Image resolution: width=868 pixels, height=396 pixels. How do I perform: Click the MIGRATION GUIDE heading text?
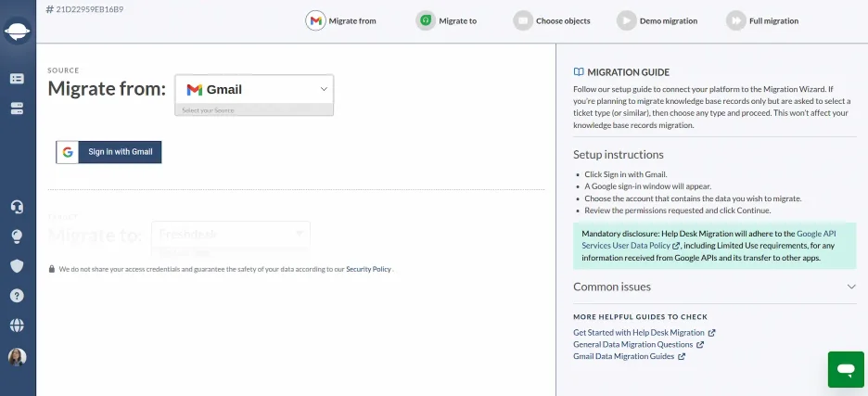[x=629, y=72]
